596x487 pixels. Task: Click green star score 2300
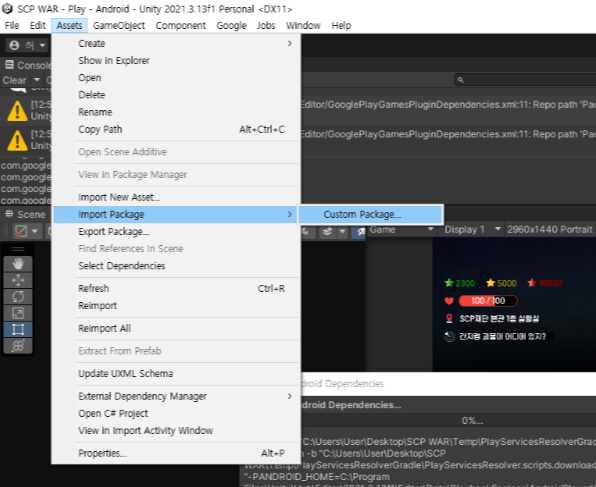(460, 283)
